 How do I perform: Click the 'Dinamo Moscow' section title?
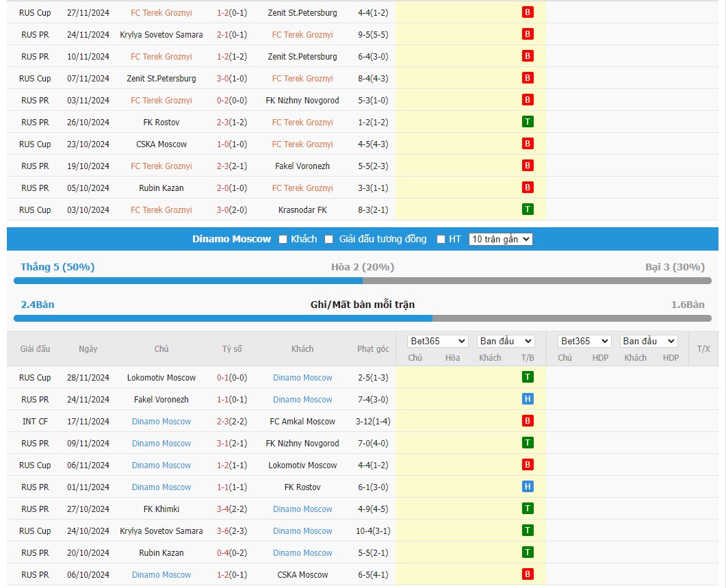(x=231, y=239)
